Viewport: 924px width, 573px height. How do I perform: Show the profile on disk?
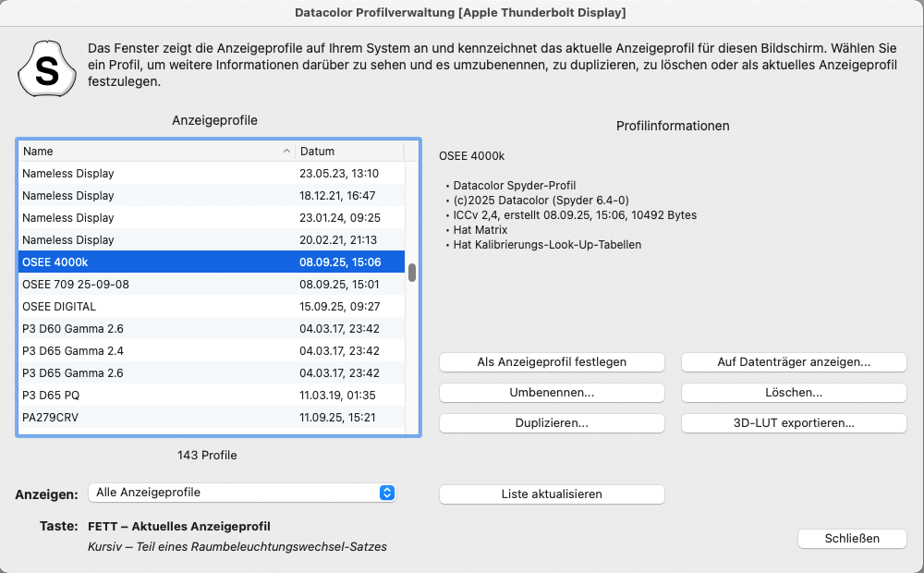tap(793, 361)
